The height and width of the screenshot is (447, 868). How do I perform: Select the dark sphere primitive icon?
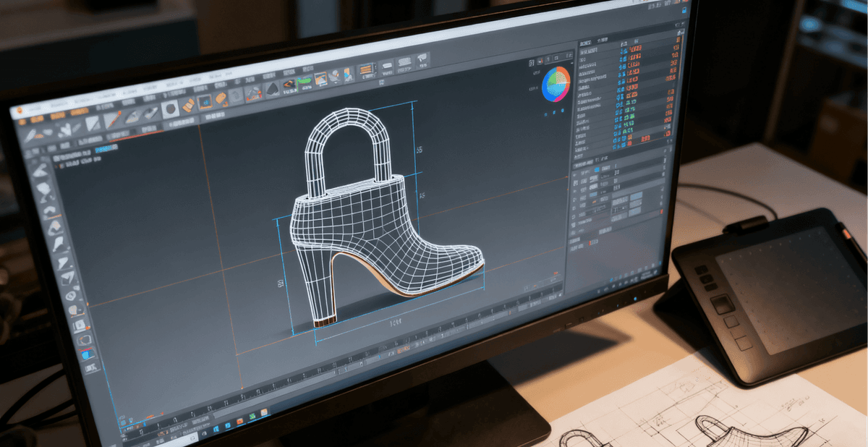click(x=170, y=109)
